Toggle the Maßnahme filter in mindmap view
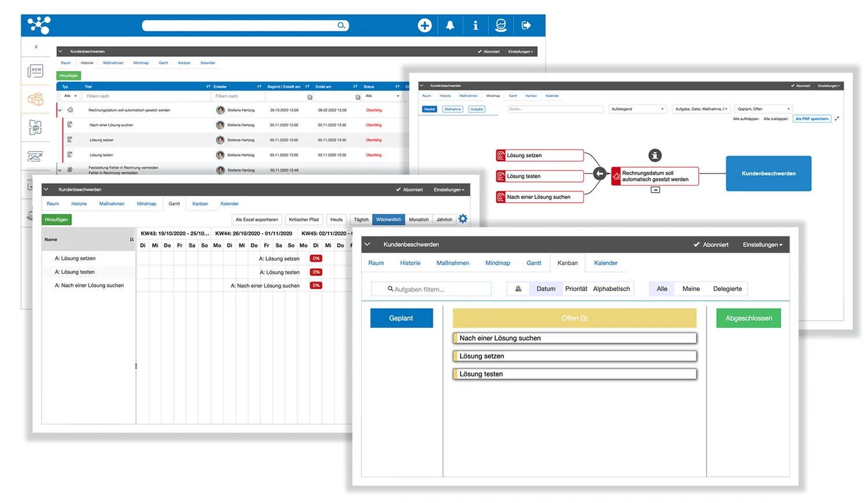The image size is (868, 503). pos(453,109)
